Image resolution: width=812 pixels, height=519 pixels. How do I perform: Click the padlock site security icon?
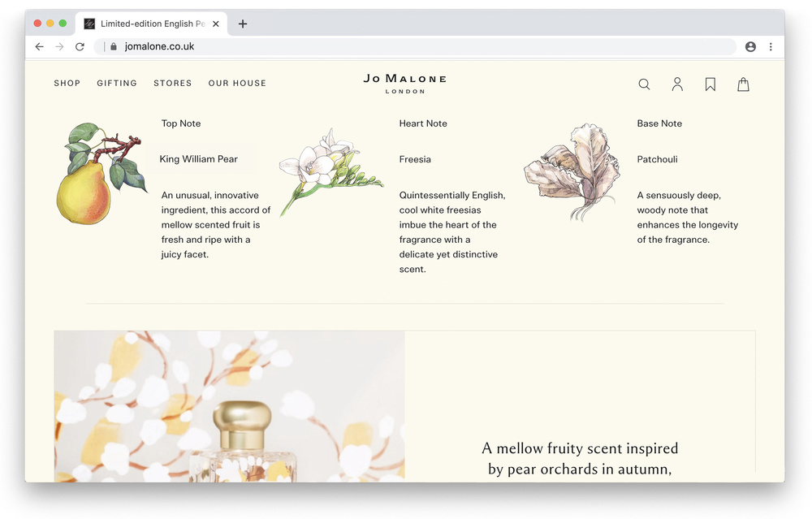pyautogui.click(x=114, y=46)
